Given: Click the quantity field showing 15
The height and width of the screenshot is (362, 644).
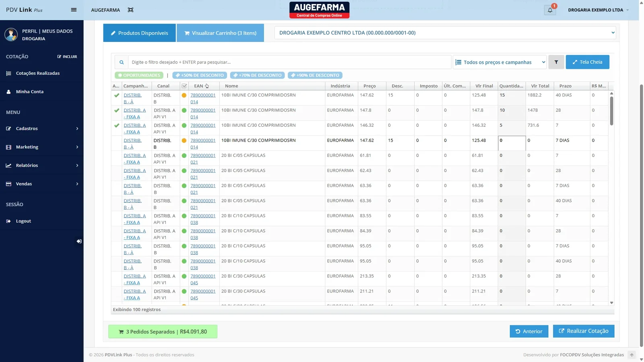Looking at the screenshot, I should (x=512, y=98).
